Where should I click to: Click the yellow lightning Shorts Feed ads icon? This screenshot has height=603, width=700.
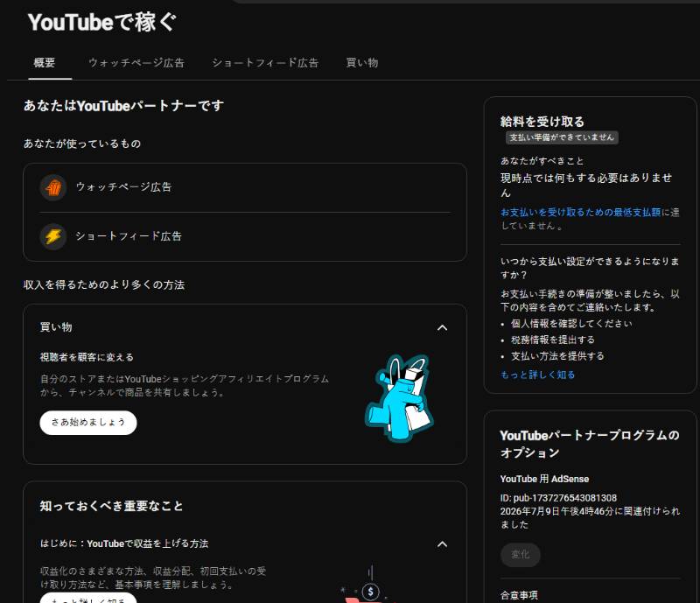pyautogui.click(x=53, y=236)
